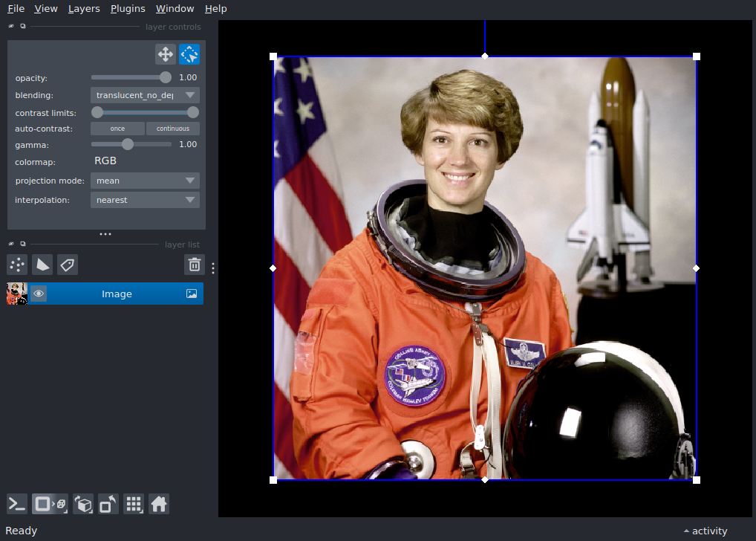Add a new points layer

coord(16,265)
